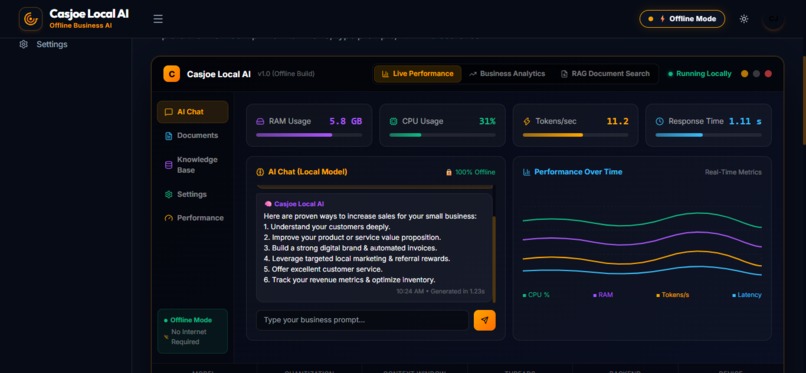Click the Performance Over Time chart icon
The width and height of the screenshot is (806, 373).
pos(526,172)
